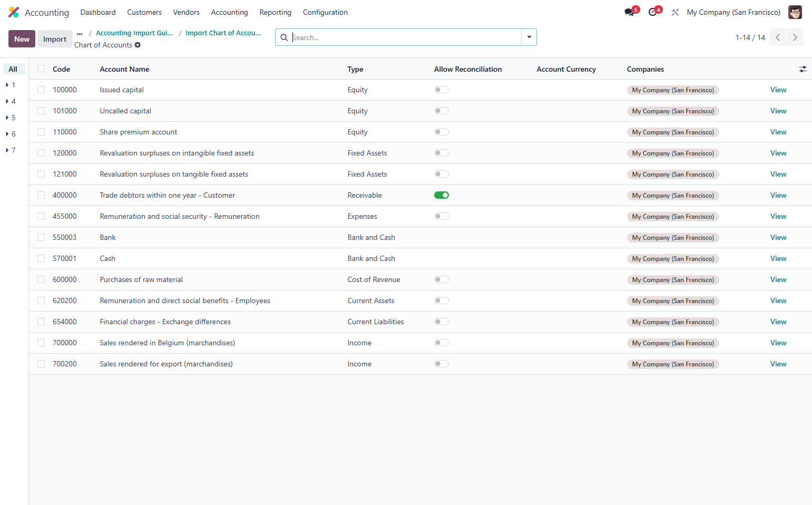View the Cash account 570001
This screenshot has width=812, height=505.
778,258
